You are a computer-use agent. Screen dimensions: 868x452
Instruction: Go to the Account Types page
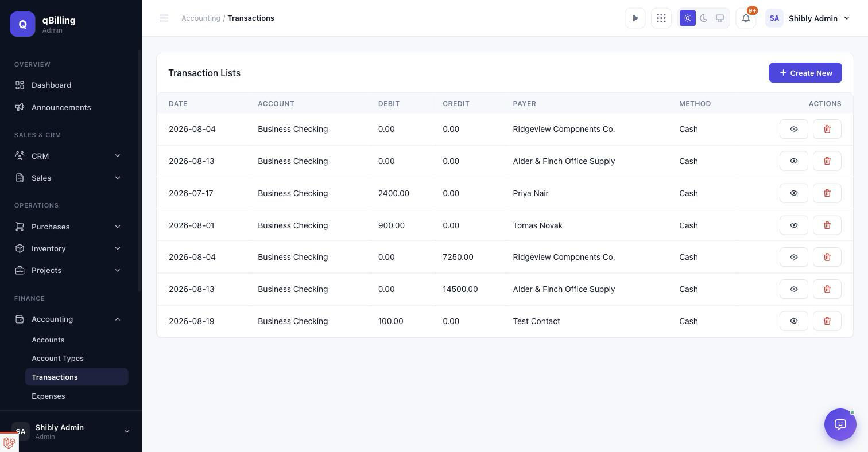(x=57, y=359)
